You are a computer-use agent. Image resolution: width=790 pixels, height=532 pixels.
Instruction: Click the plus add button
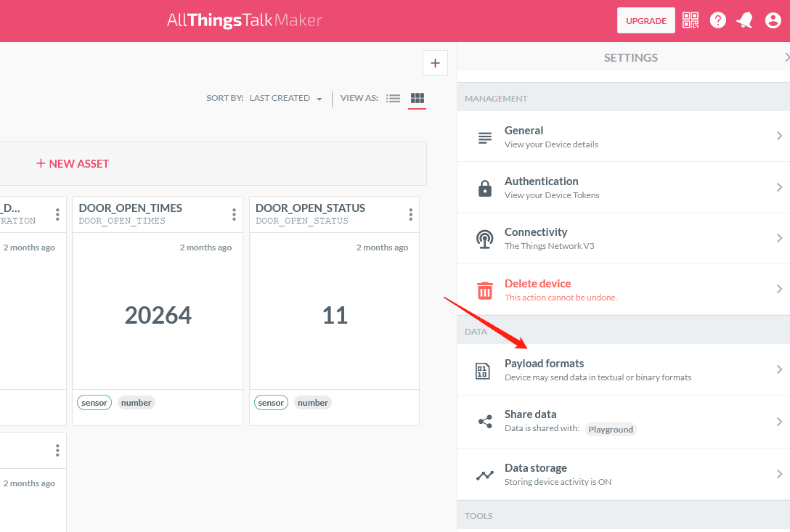[x=436, y=63]
